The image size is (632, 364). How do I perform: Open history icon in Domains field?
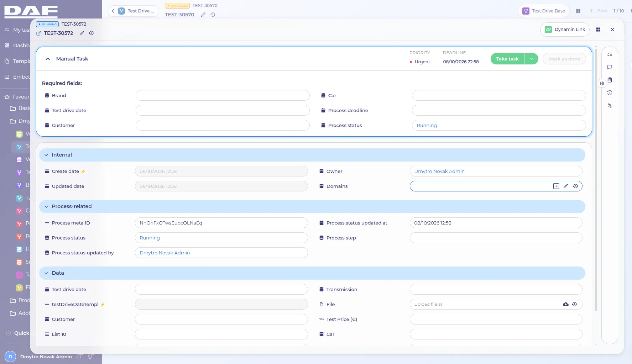[575, 186]
